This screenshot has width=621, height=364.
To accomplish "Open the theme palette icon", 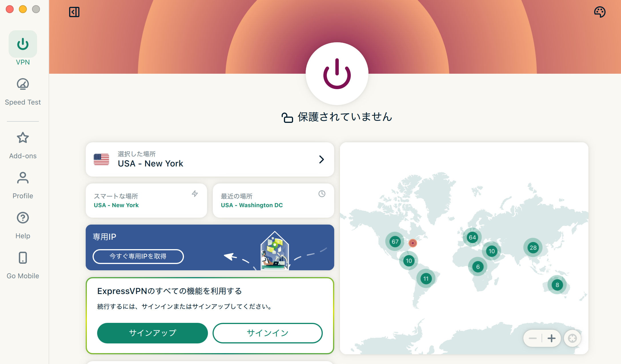I will [x=600, y=12].
